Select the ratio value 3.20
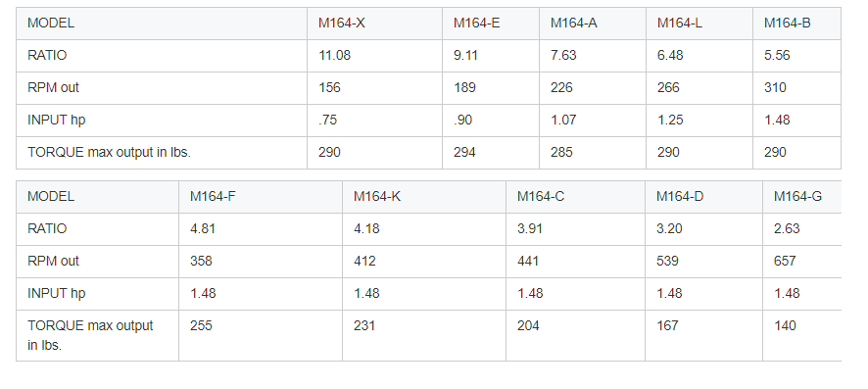The width and height of the screenshot is (868, 389). pyautogui.click(x=669, y=228)
